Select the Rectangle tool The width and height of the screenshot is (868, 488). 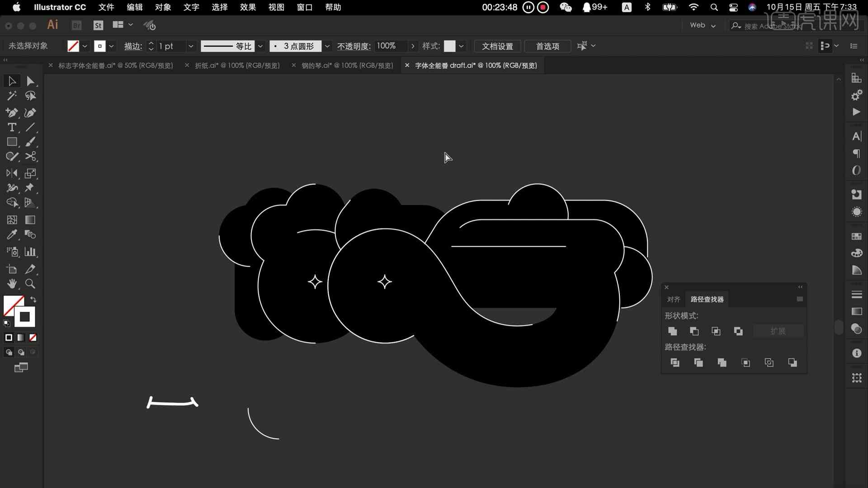12,142
